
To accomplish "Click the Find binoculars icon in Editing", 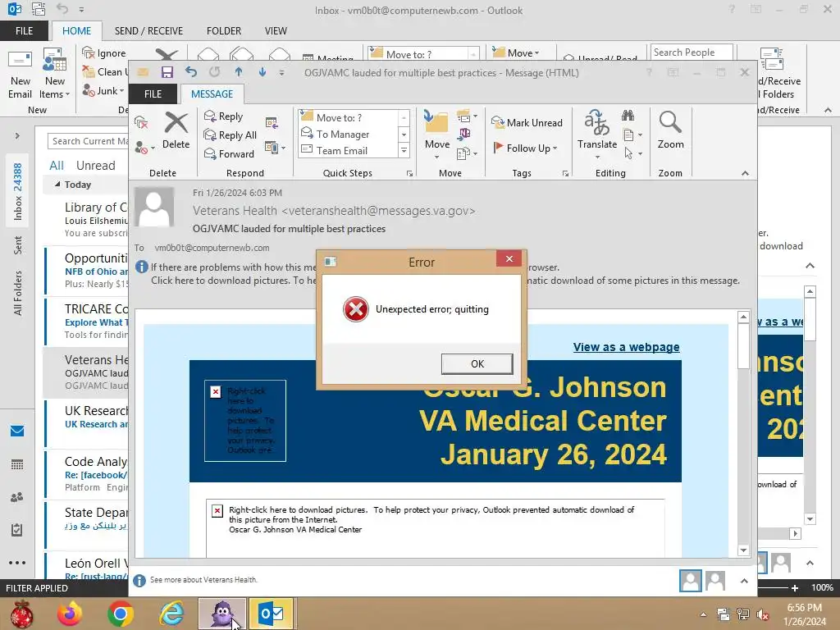I will 628,115.
